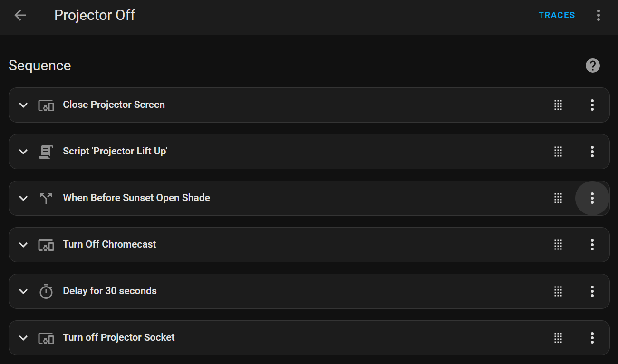
Task: Click the Script 'Projector Lift Up' script icon
Action: click(x=46, y=152)
